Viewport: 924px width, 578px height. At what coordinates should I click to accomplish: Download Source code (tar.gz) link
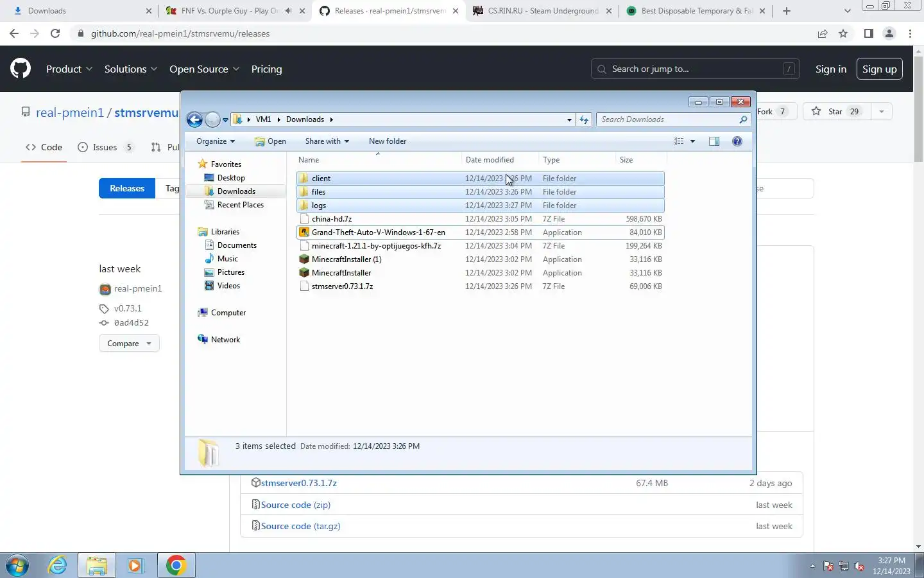[x=300, y=526]
